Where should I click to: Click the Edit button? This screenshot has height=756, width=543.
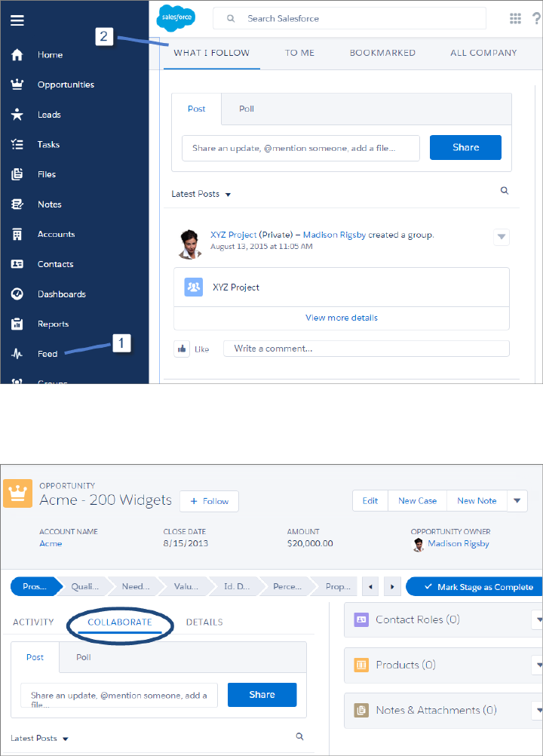[370, 501]
